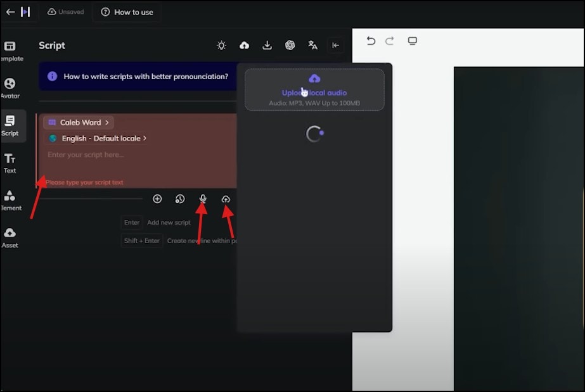Click the cloud sync icon in the Script header
585x392 pixels.
click(244, 45)
